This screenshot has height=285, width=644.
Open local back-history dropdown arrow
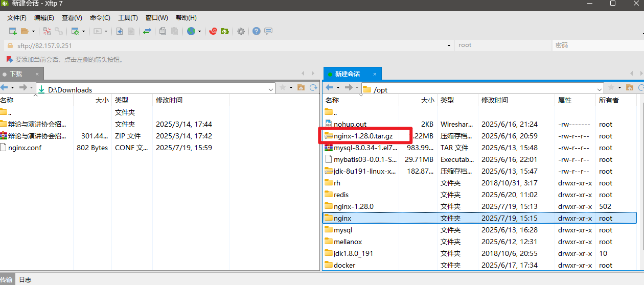point(13,88)
